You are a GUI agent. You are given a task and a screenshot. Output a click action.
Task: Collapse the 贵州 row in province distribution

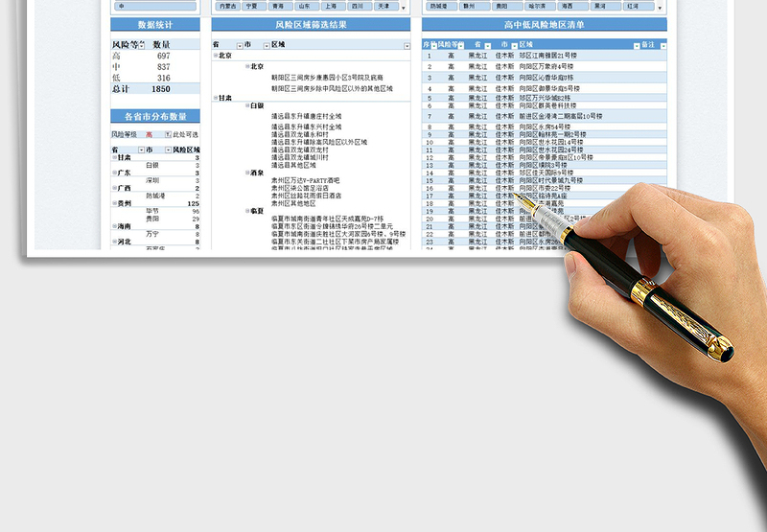(x=114, y=203)
